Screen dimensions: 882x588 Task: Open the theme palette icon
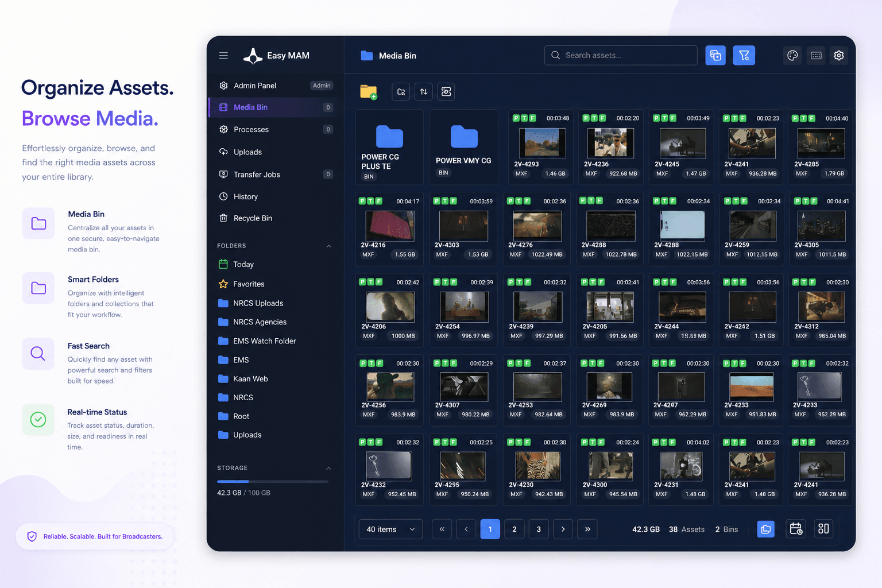792,55
